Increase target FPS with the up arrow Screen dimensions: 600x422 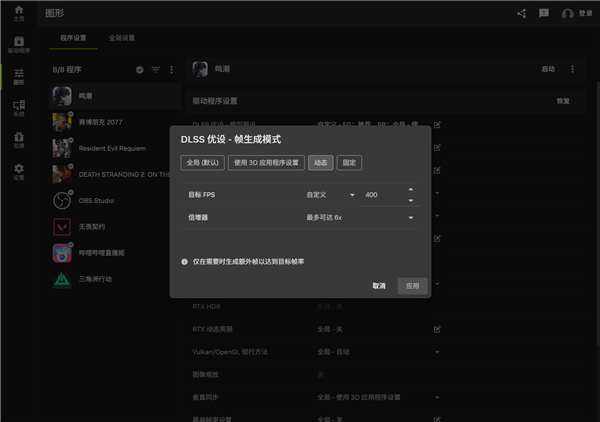[x=410, y=189]
